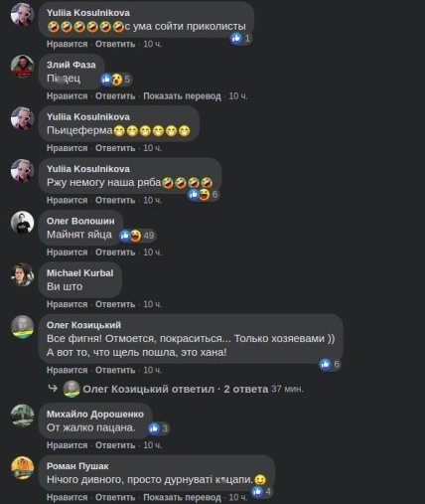View likes on Олег Козицький's comment
The image size is (425, 504).
point(330,365)
